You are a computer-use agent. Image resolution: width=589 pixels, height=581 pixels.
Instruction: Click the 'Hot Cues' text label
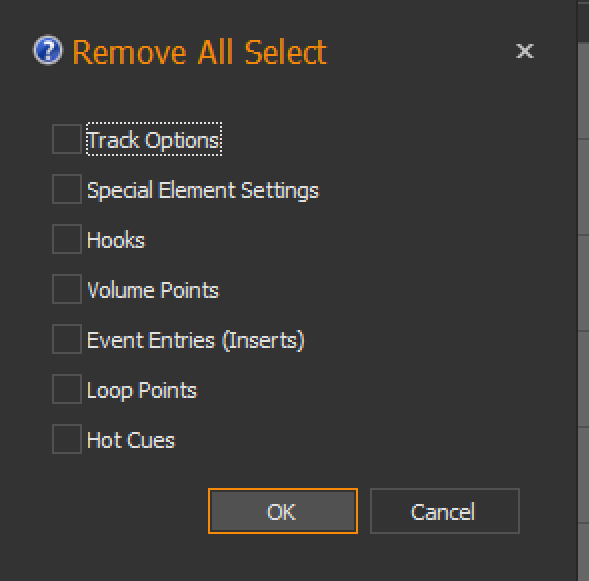[131, 440]
